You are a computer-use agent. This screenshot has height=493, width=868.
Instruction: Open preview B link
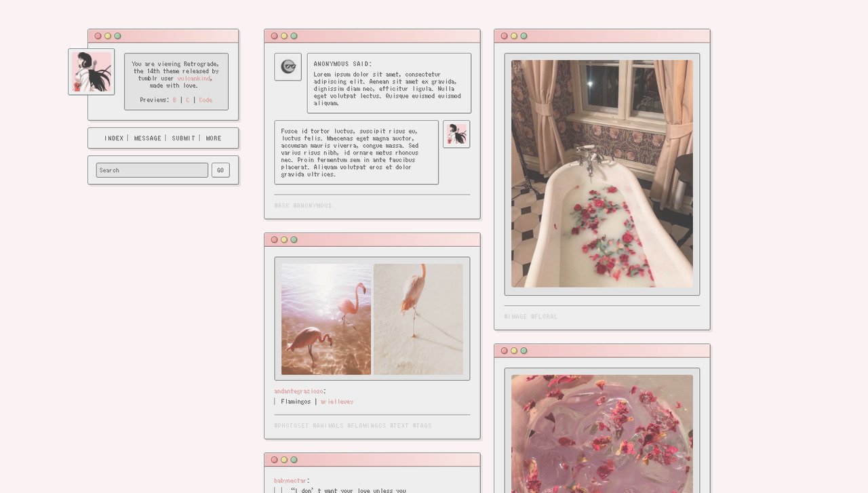[174, 100]
